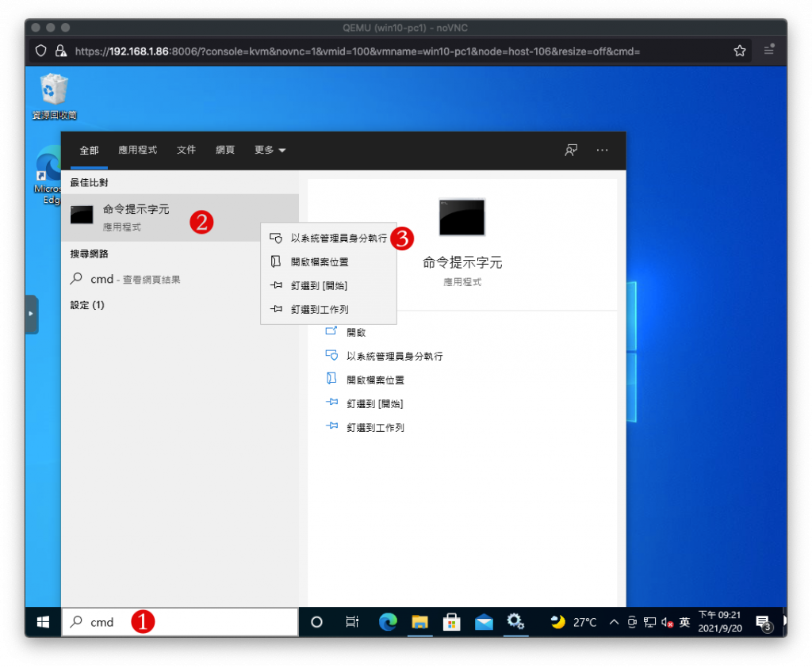Screen dimensions: 812x668
Task: Select 命令提示字元 best match result
Action: coord(180,217)
